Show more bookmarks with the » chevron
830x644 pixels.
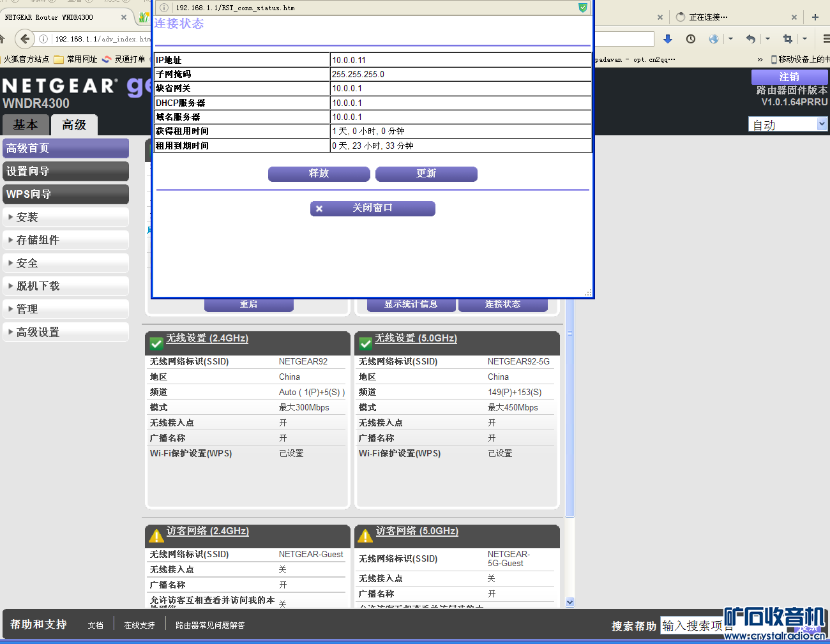click(x=760, y=59)
